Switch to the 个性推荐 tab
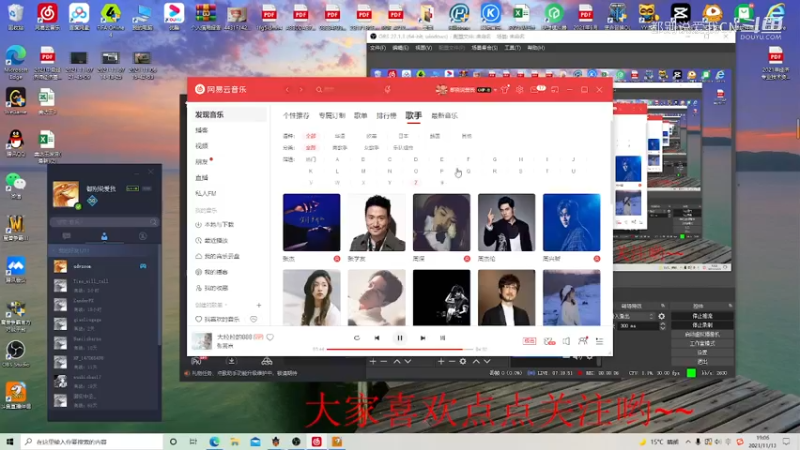Viewport: 800px width, 450px height. 296,116
